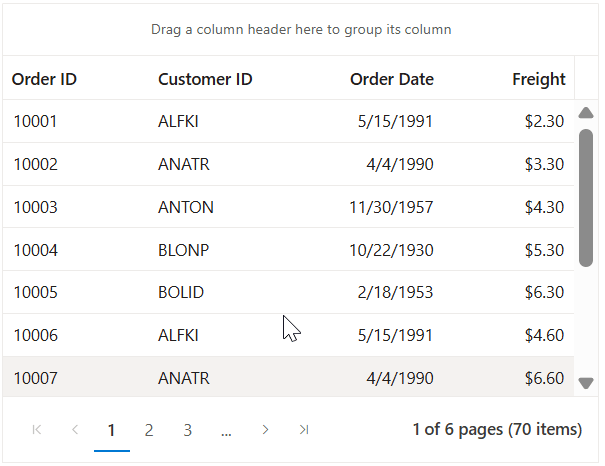
Task: Go to the next page arrow
Action: (265, 430)
